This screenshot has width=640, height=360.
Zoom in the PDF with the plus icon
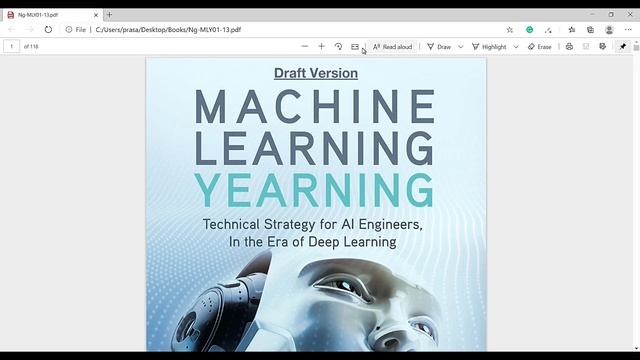coord(321,47)
